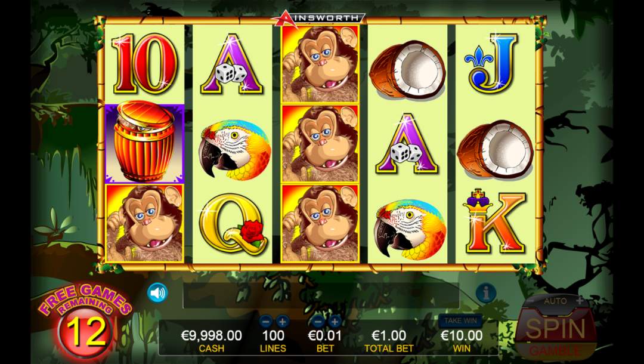The width and height of the screenshot is (644, 364).
Task: Open the info paytable icon
Action: click(486, 293)
